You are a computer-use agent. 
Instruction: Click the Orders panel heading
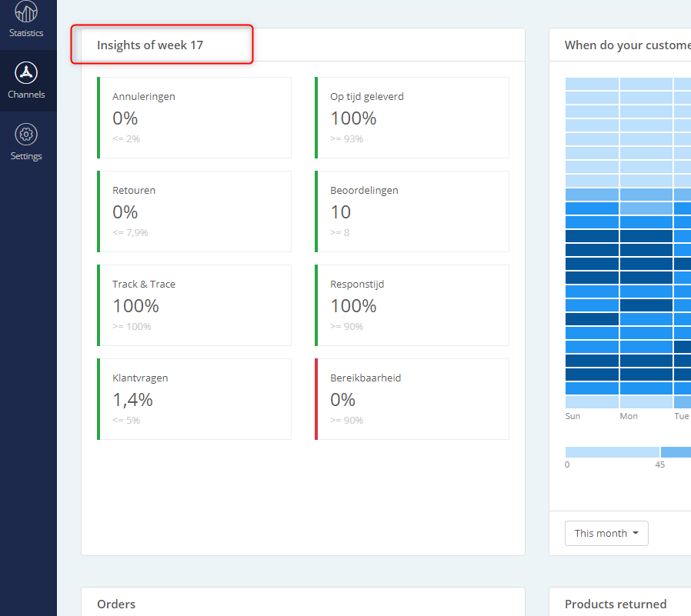[116, 604]
